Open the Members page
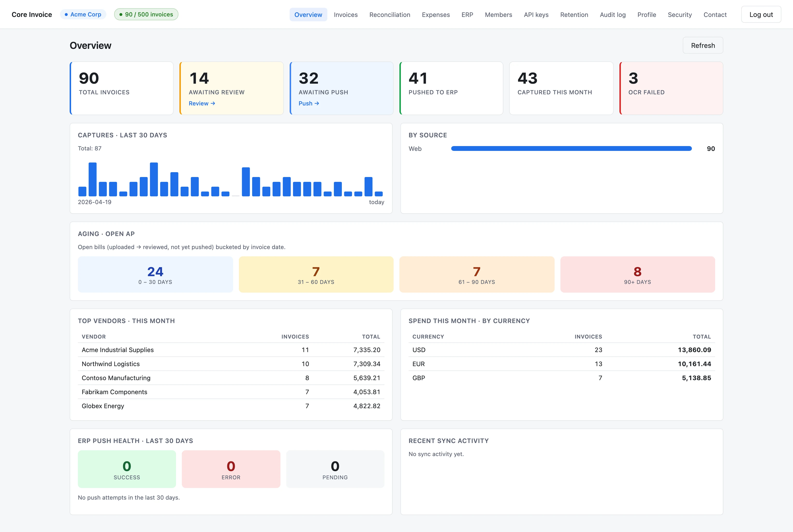The height and width of the screenshot is (532, 793). point(498,15)
